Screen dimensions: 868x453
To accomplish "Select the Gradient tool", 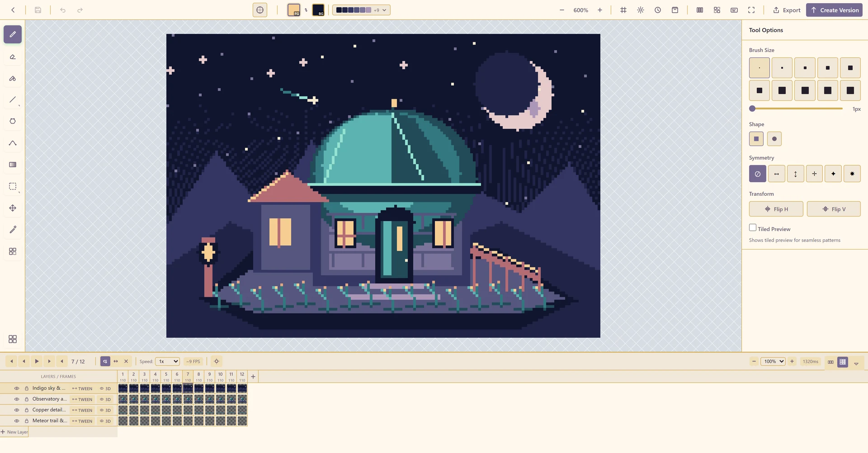I will [13, 165].
